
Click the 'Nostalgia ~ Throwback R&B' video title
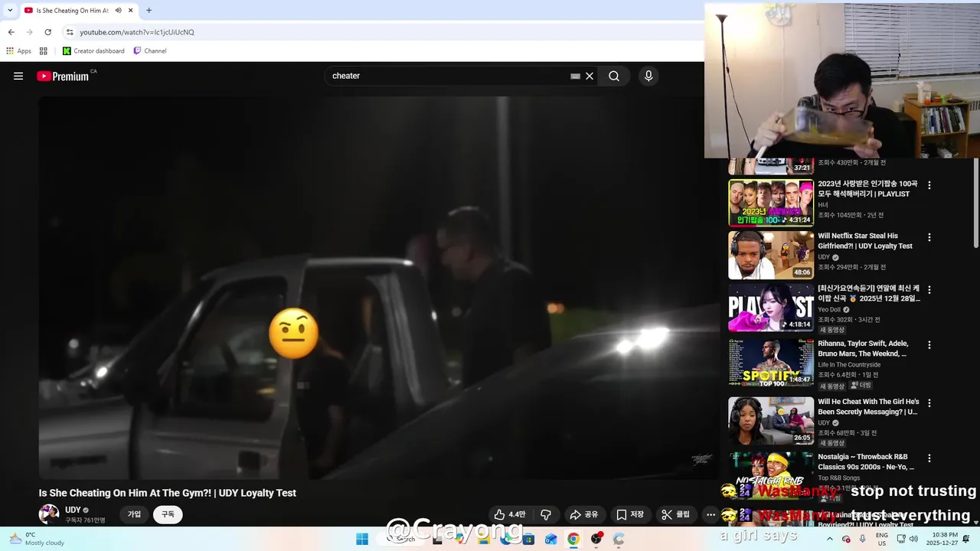(866, 461)
